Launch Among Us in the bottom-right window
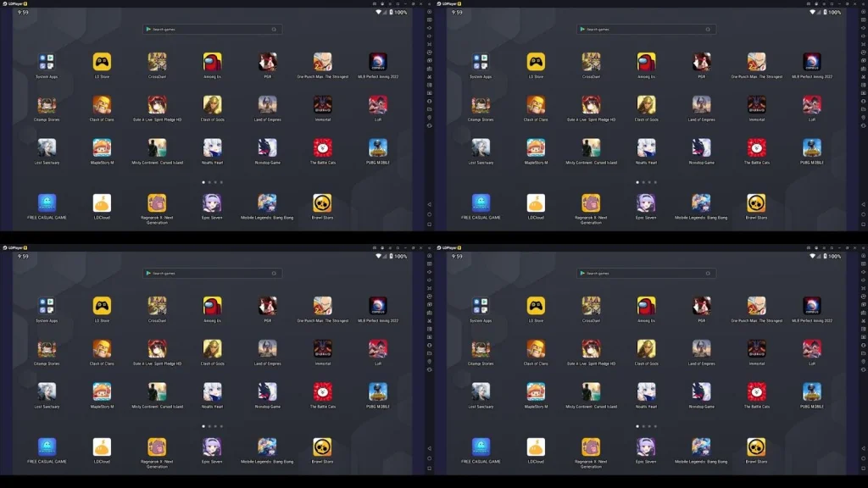Image resolution: width=868 pixels, height=488 pixels. click(646, 306)
